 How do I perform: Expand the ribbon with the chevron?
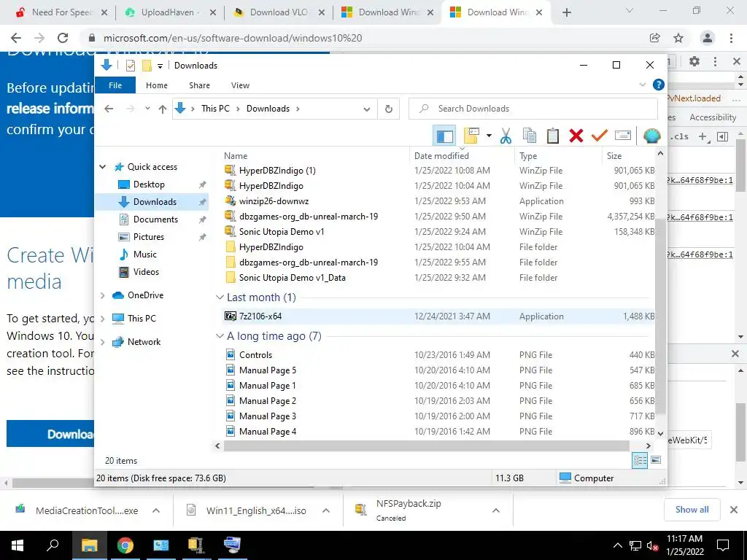pos(643,85)
